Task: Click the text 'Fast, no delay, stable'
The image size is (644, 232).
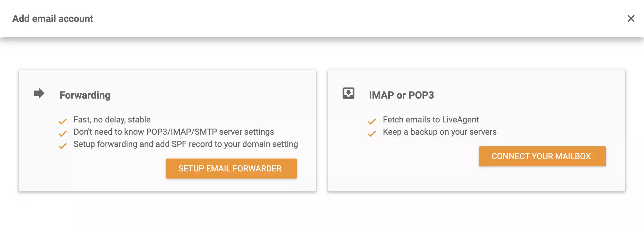Action: 112,120
